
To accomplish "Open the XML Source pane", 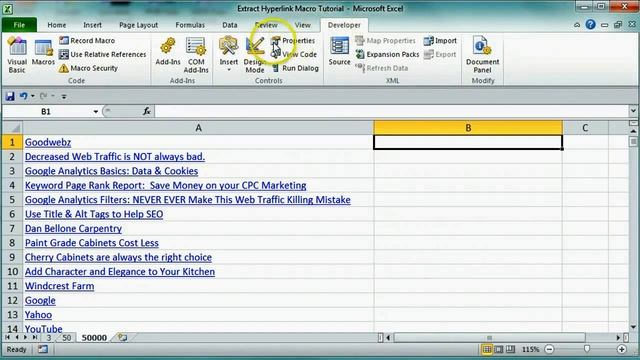I will (339, 52).
